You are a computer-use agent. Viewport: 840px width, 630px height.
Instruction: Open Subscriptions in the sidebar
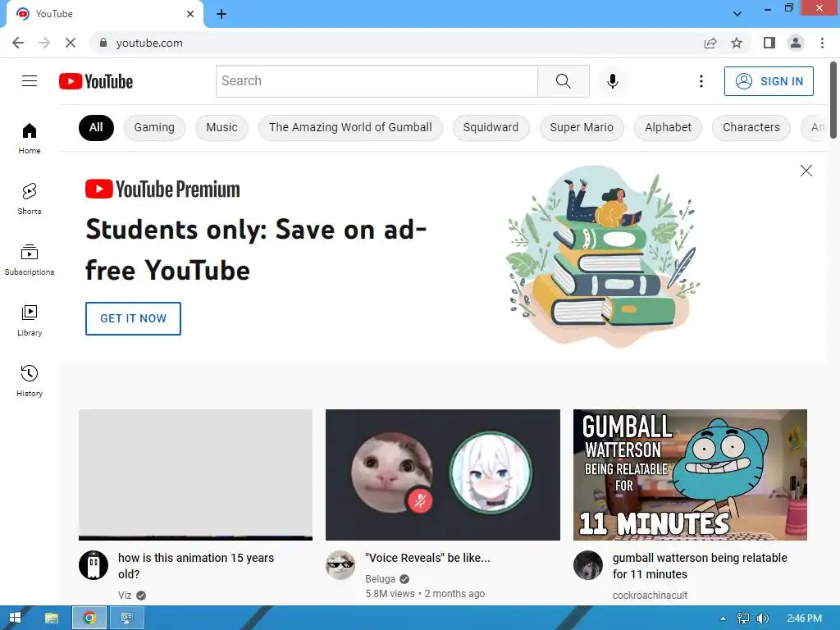pos(30,260)
